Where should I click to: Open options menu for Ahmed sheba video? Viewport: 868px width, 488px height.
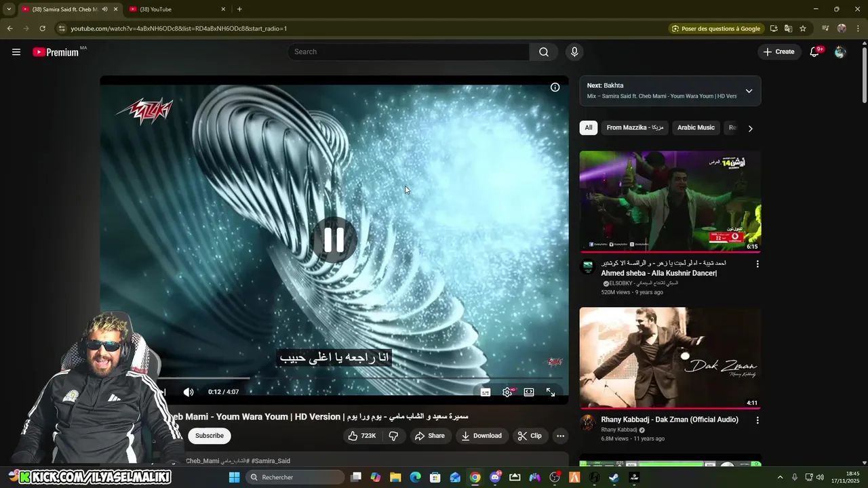point(757,264)
